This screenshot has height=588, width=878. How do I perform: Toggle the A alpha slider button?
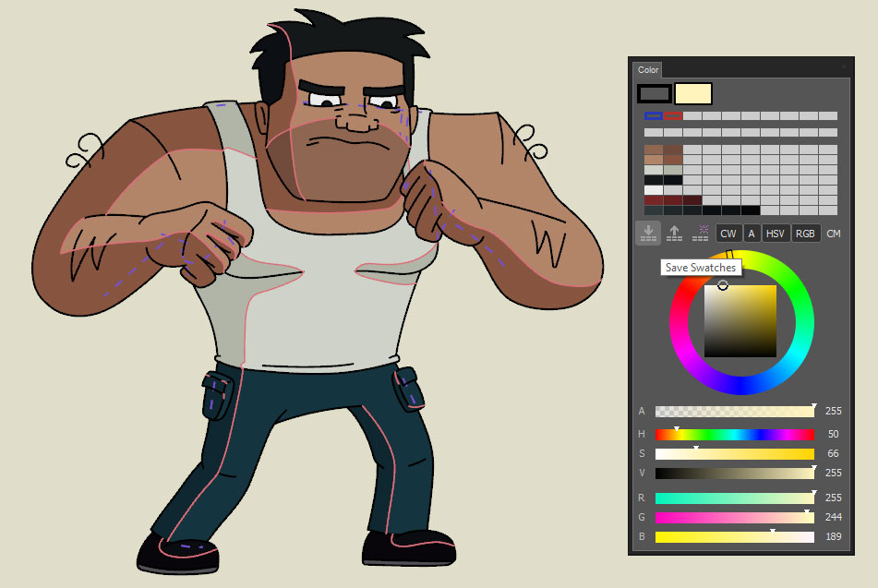[x=752, y=234]
